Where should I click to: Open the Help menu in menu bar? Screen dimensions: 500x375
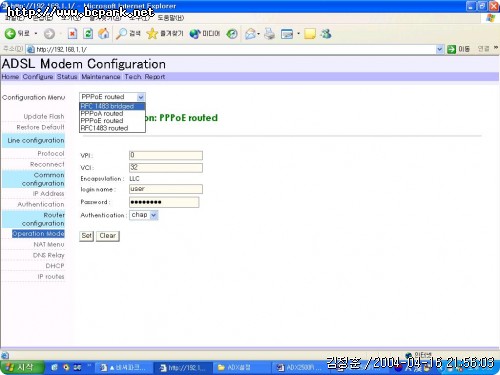170,17
